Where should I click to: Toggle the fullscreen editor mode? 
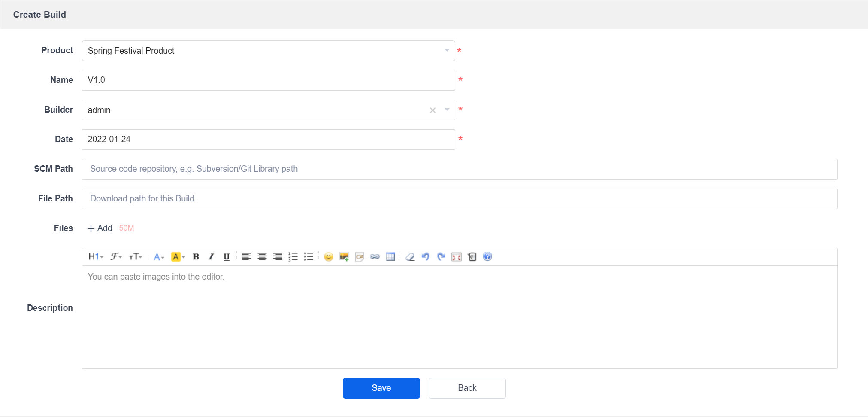457,257
